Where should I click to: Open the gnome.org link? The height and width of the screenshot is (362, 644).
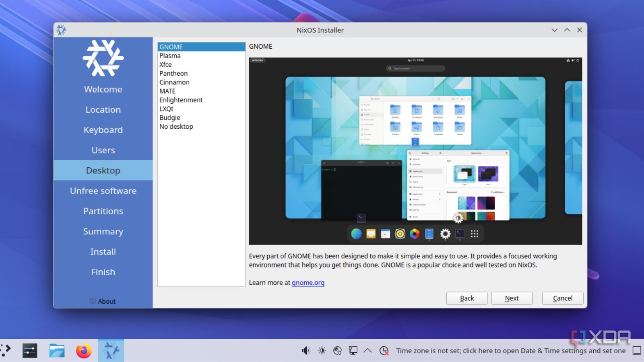308,282
